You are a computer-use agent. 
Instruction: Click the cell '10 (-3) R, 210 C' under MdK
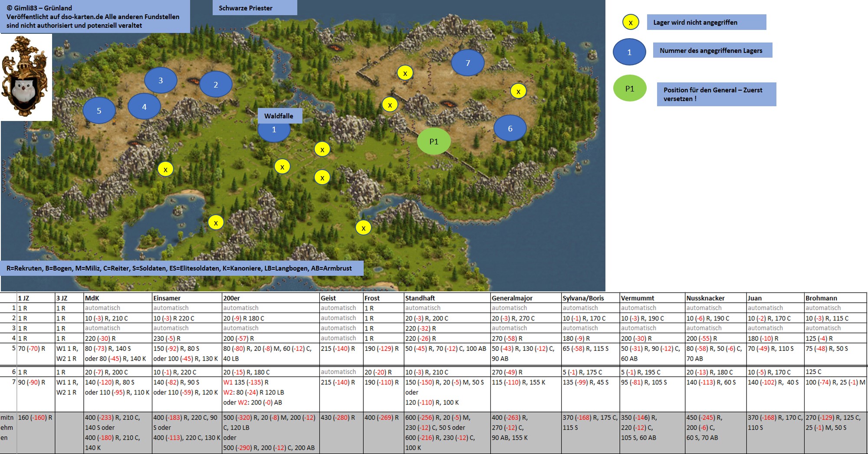click(118, 318)
